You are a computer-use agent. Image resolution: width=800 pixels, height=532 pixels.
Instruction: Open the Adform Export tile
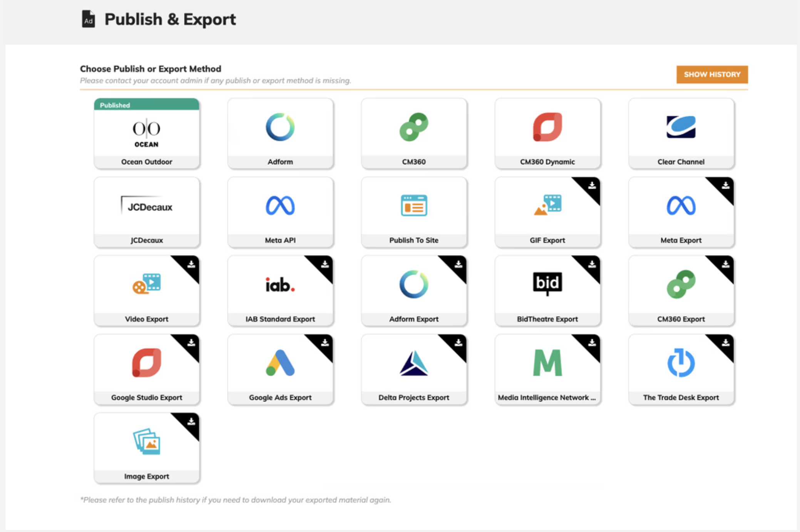tap(413, 291)
